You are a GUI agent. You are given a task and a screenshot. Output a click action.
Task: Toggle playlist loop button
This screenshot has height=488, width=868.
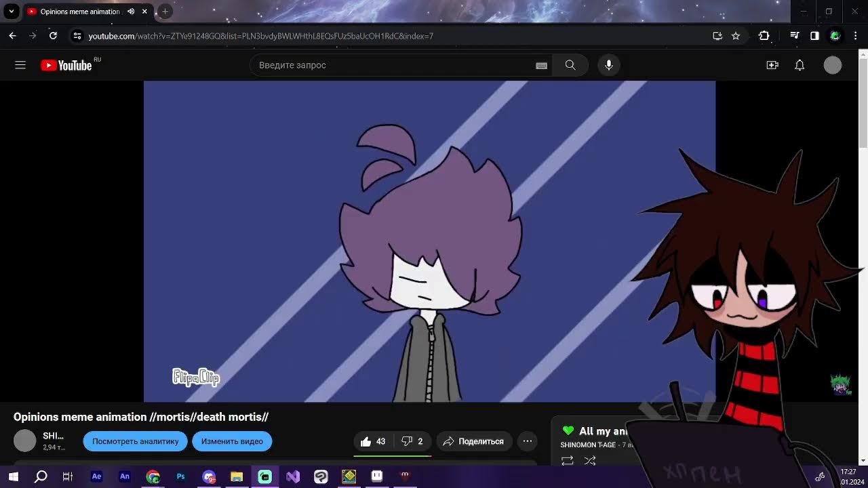(x=568, y=460)
